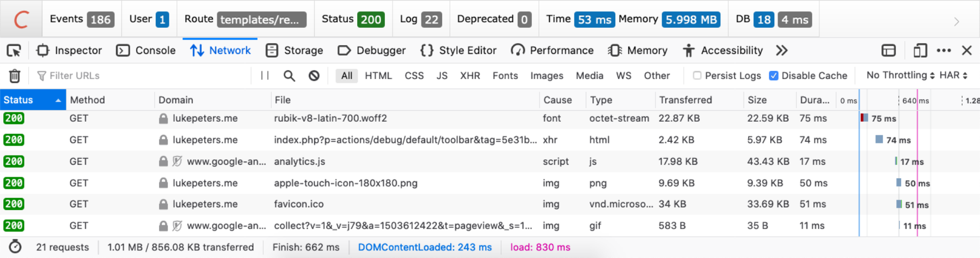This screenshot has width=980, height=258.
Task: Open the Style Editor tab
Action: 458,51
